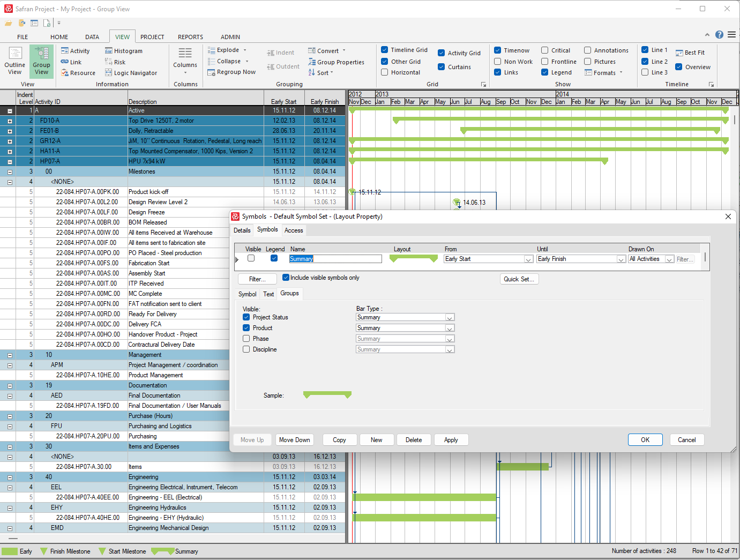Click the Filter... button below symbol list
The width and height of the screenshot is (740, 560).
point(257,279)
